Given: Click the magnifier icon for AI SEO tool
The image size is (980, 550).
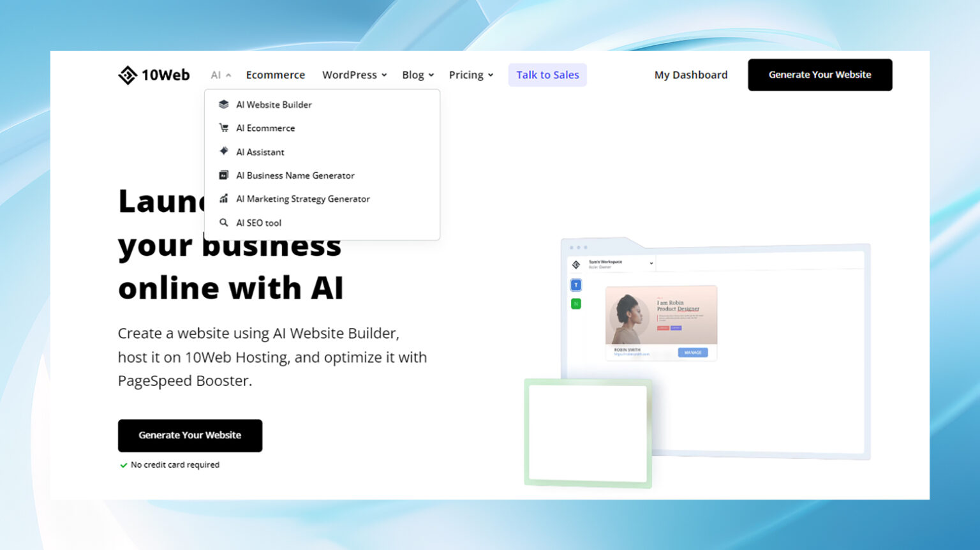Looking at the screenshot, I should 224,222.
